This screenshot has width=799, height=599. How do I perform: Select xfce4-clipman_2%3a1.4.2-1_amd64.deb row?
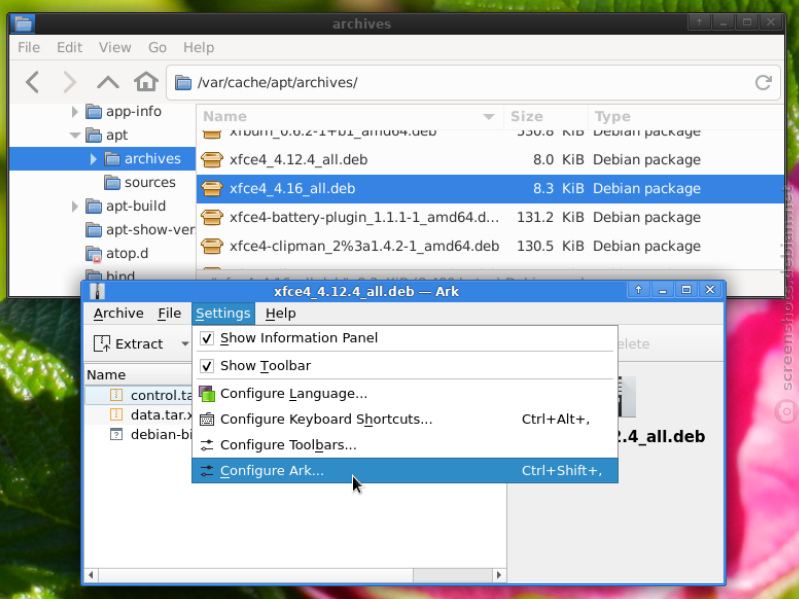pos(490,246)
